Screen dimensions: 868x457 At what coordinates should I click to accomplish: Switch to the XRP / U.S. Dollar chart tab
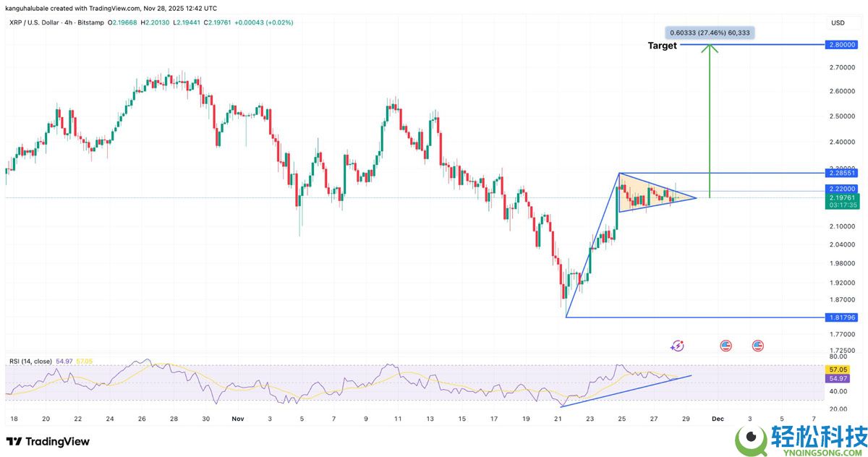[x=32, y=22]
